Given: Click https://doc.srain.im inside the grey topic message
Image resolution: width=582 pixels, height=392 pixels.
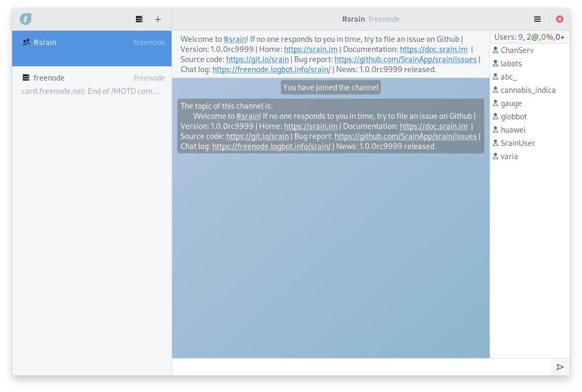Looking at the screenshot, I should (433, 126).
